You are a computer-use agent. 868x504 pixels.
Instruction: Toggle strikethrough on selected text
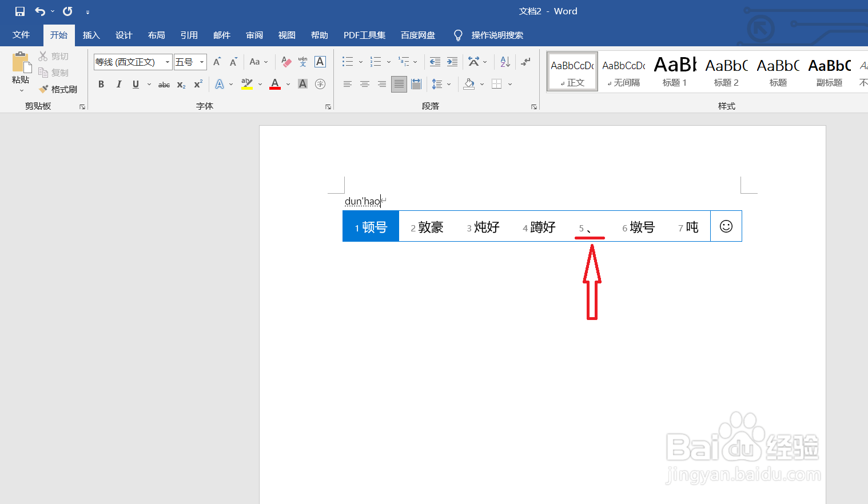click(x=164, y=85)
